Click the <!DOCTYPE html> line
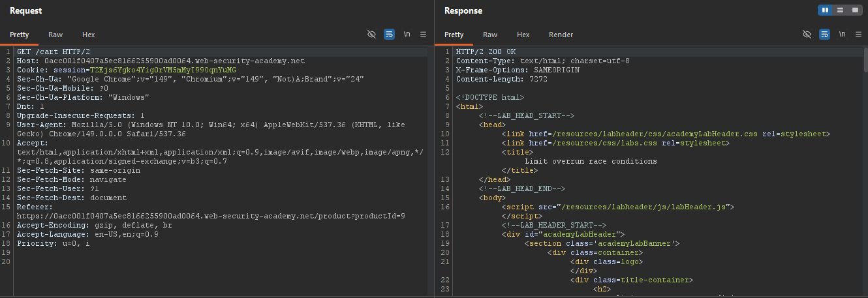Viewport: 868px width, 298px height. [490, 97]
